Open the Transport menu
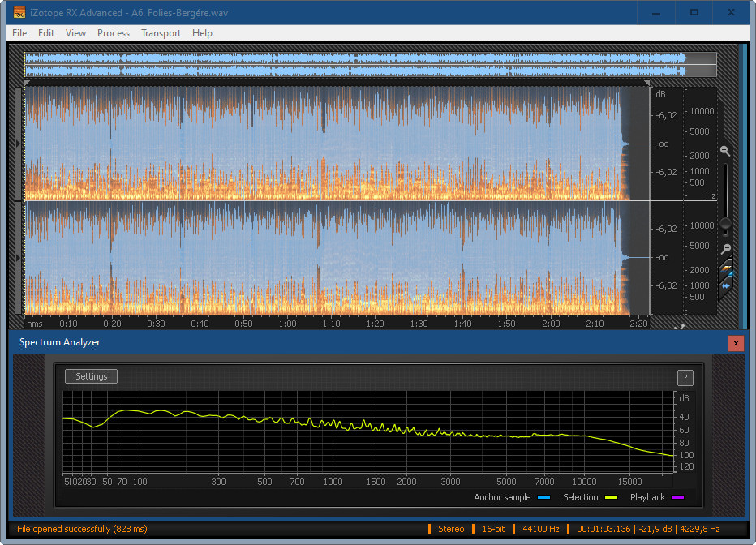756x545 pixels. pos(161,33)
